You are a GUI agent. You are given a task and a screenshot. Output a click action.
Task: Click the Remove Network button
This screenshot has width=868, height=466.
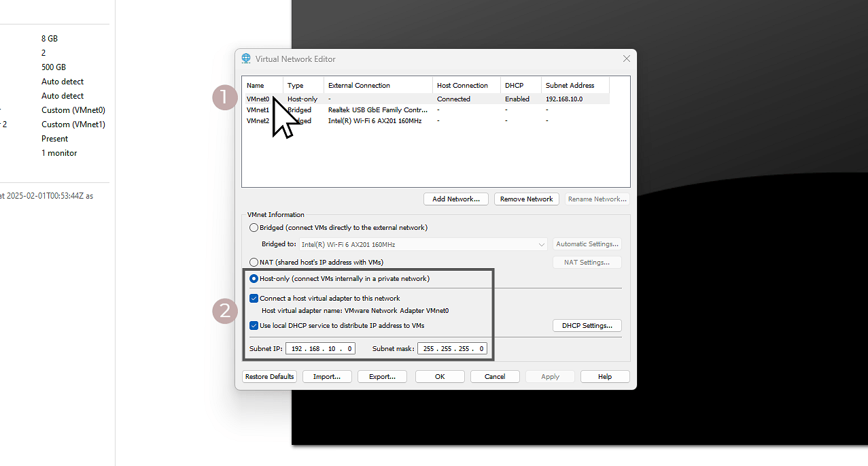click(526, 199)
